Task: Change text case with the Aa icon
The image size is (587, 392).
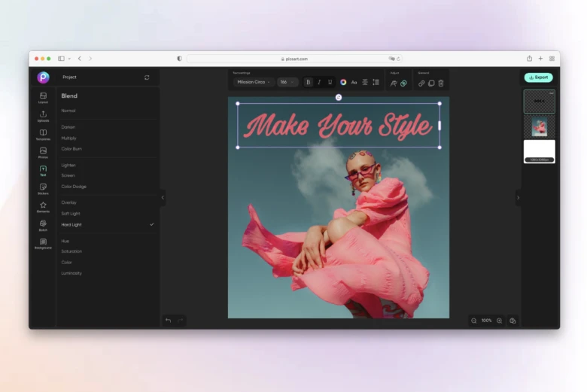Action: point(354,82)
